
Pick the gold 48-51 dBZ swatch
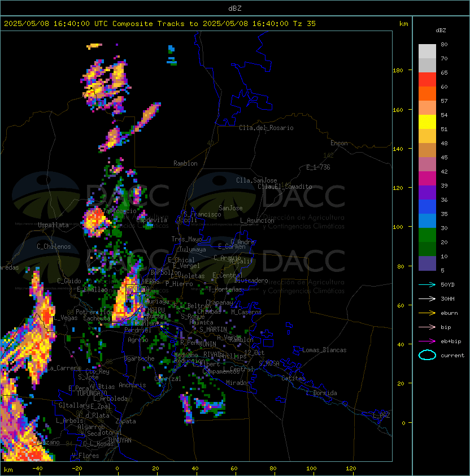(427, 136)
